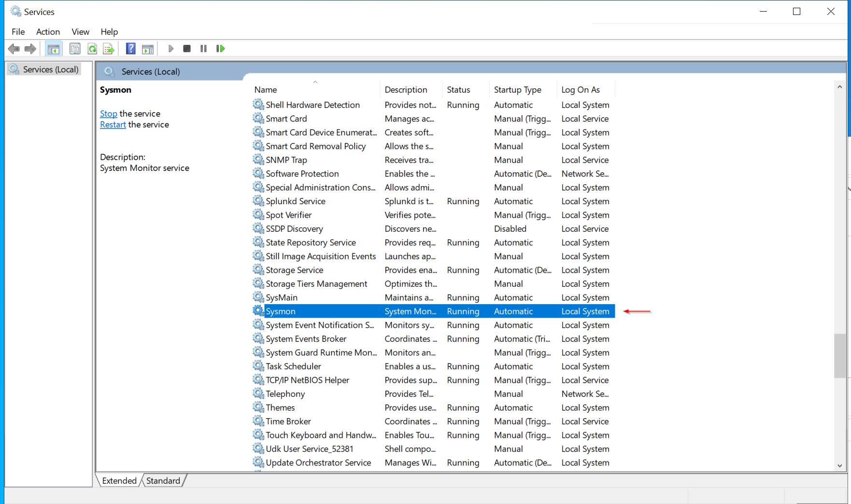Click the gear icon beside Storage Service
851x504 pixels.
(x=259, y=270)
